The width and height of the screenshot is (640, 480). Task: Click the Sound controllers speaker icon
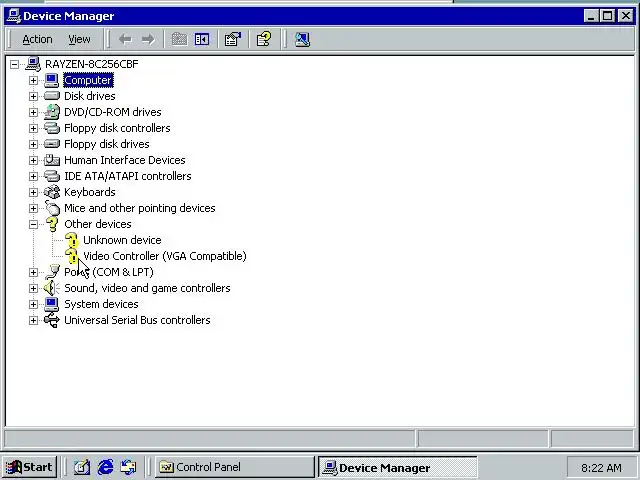51,288
